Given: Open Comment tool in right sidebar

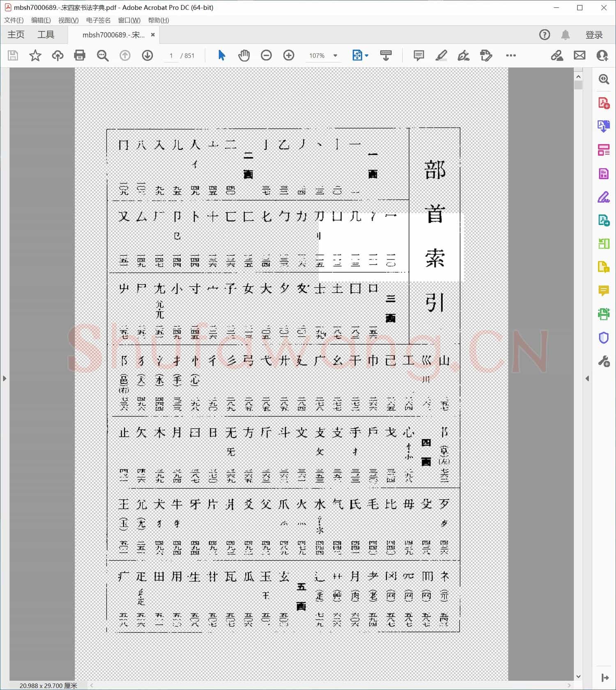Looking at the screenshot, I should click(604, 291).
